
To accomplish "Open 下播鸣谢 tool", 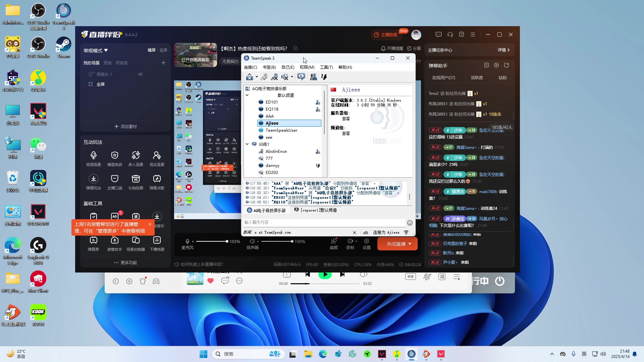I will (157, 244).
